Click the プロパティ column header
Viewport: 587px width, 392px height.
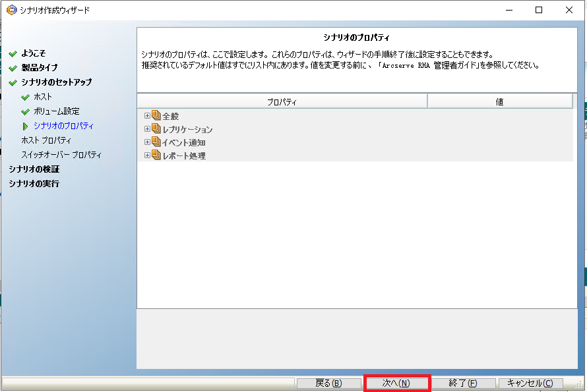point(282,101)
